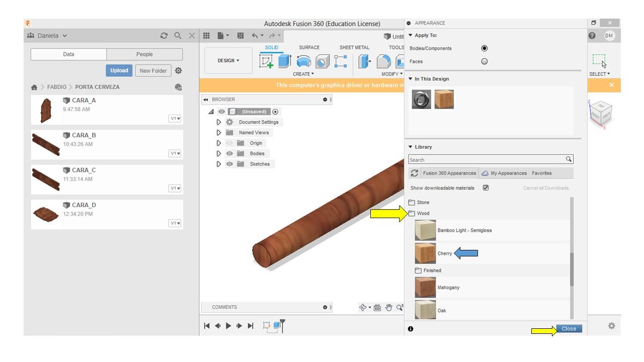
Task: Switch to the SHEET METAL tab
Action: (x=354, y=48)
